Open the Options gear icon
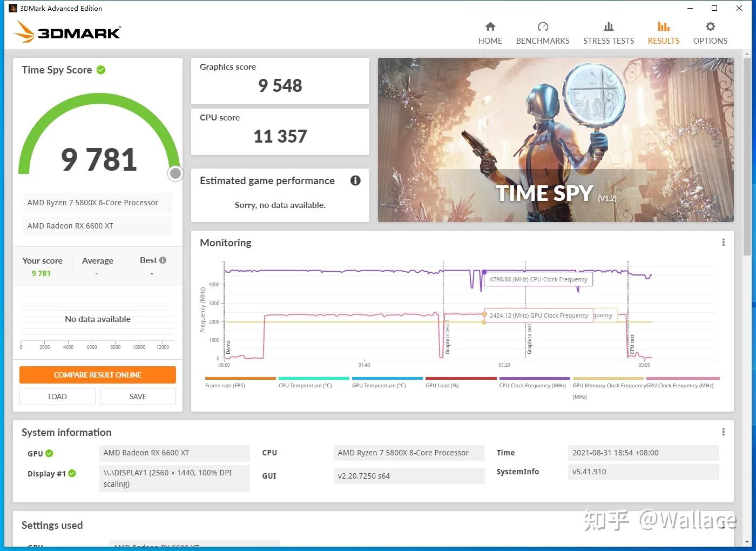Screen dimensions: 756x551 pos(710,27)
